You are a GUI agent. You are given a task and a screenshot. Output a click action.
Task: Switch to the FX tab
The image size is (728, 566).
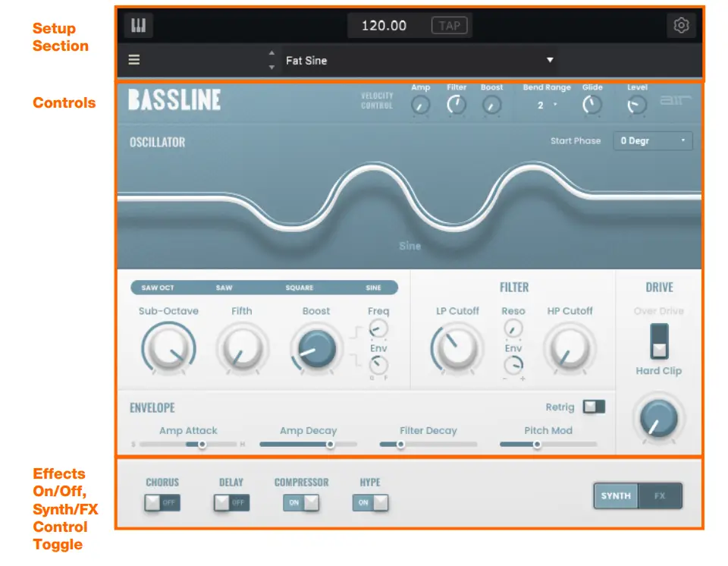(659, 495)
